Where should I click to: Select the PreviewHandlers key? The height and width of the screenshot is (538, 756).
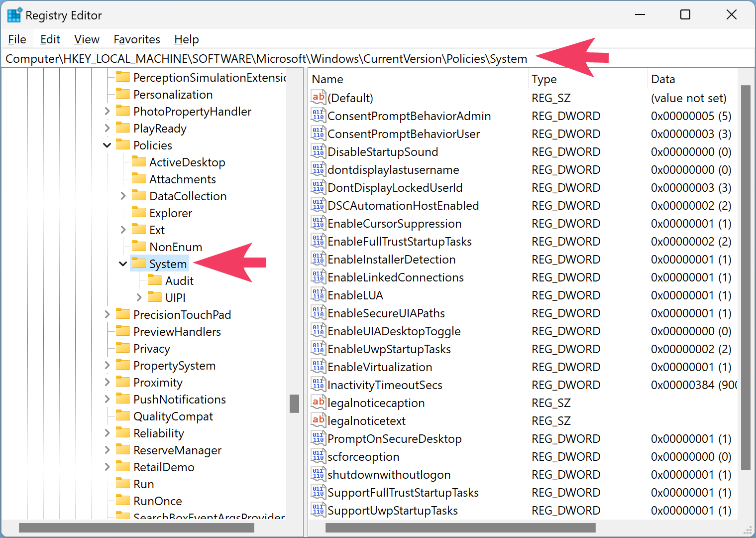click(177, 332)
